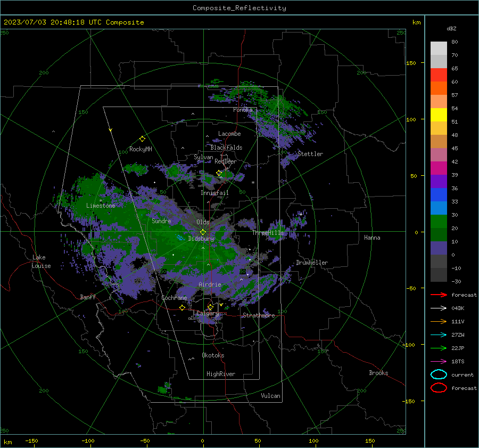The height and width of the screenshot is (448, 479).
Task: Select the yellow 51-54 dBZ color swatch
Action: pyautogui.click(x=439, y=115)
